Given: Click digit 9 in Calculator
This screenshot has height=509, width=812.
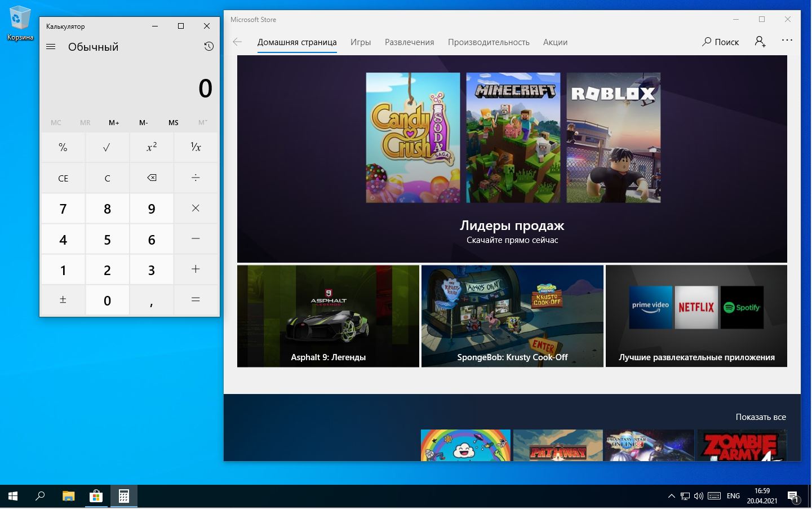Looking at the screenshot, I should click(x=152, y=209).
